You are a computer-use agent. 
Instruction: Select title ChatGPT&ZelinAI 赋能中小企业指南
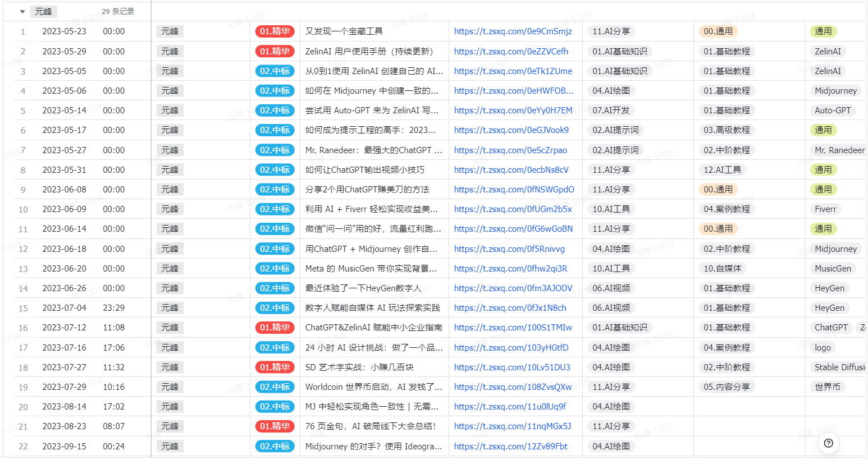tap(373, 328)
